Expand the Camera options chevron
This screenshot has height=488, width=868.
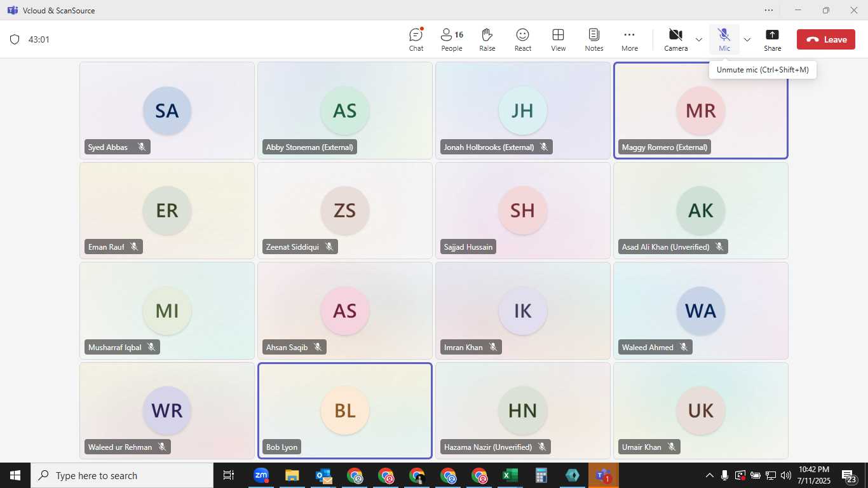coord(699,39)
